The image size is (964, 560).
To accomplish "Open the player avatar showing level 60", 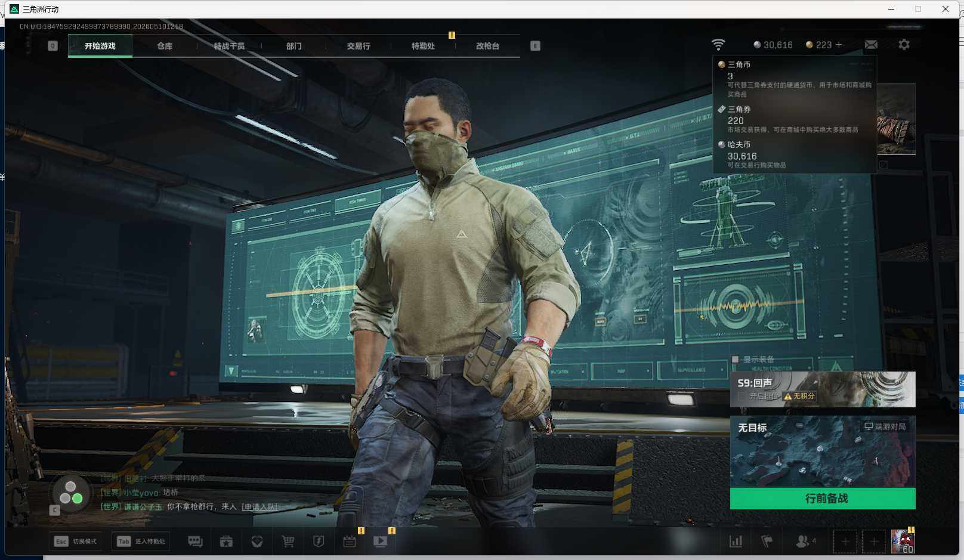I will tap(903, 542).
